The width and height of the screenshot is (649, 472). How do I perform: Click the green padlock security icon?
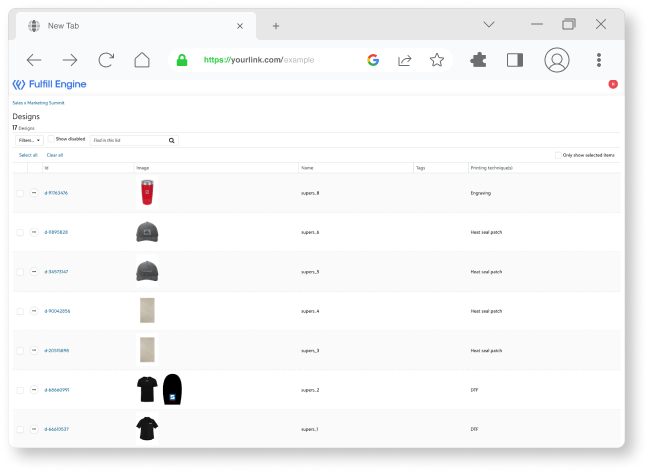pos(182,60)
